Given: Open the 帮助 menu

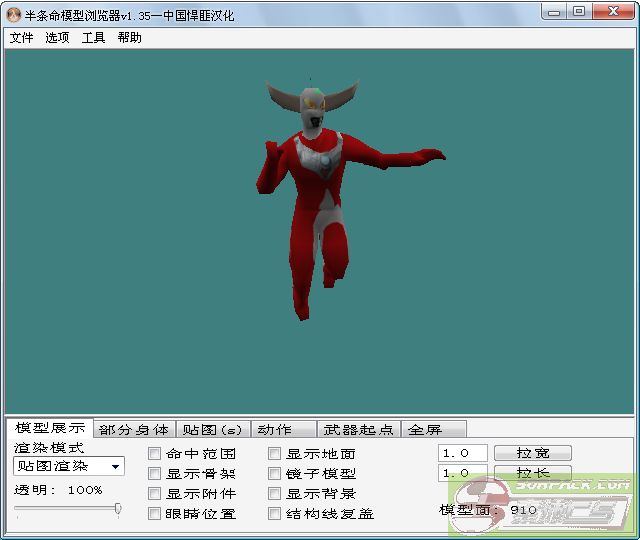Looking at the screenshot, I should tap(129, 38).
